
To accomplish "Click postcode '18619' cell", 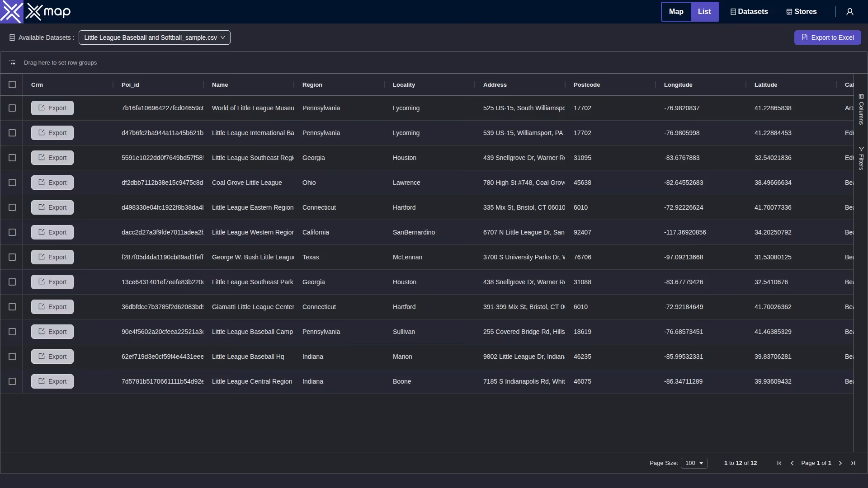I will tap(610, 332).
